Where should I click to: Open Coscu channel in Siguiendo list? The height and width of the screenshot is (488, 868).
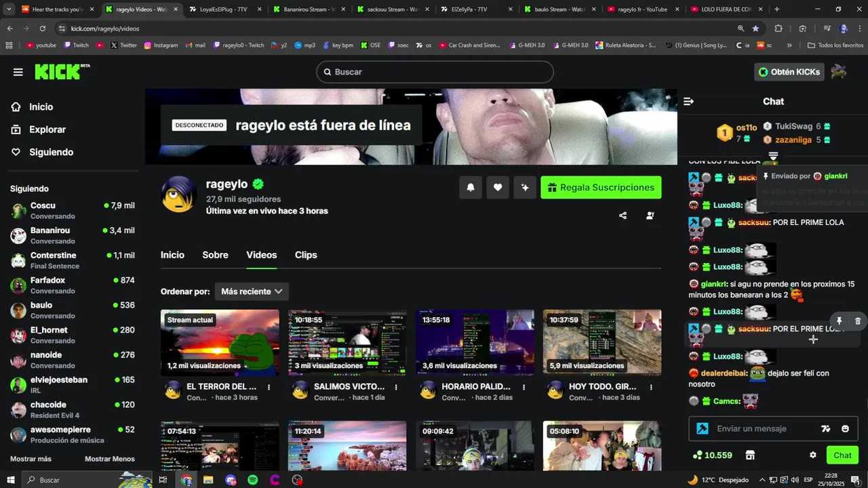pyautogui.click(x=73, y=211)
